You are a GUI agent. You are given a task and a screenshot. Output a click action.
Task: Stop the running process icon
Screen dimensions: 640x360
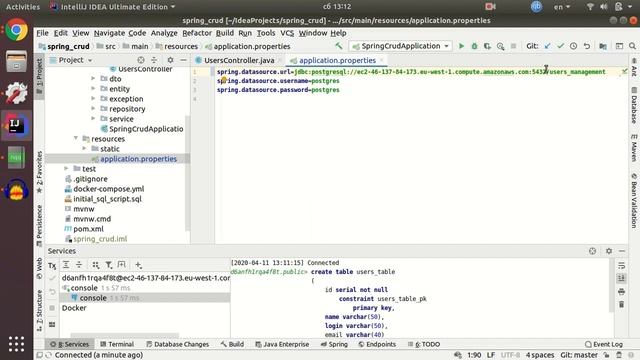coord(513,46)
